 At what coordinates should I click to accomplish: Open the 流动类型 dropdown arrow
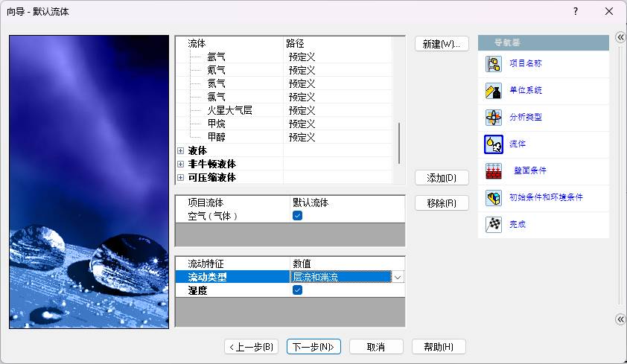click(398, 277)
